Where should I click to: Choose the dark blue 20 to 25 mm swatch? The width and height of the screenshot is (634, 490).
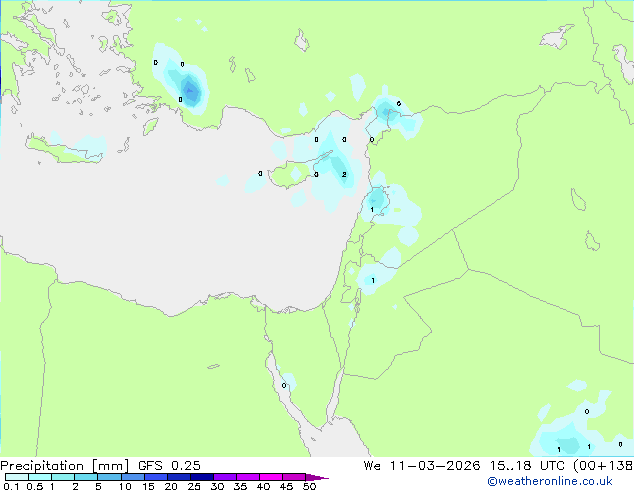coord(178,477)
